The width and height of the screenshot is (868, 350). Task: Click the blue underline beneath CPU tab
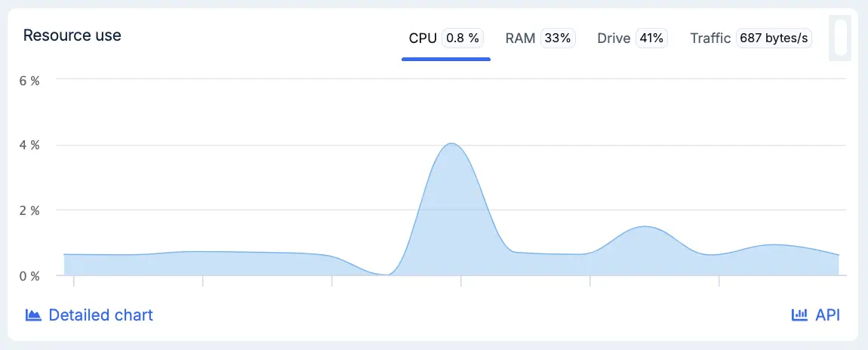point(446,59)
